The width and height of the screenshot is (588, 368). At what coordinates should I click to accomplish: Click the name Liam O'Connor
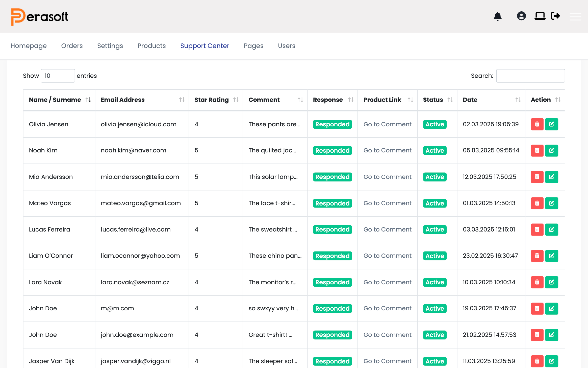click(x=51, y=256)
